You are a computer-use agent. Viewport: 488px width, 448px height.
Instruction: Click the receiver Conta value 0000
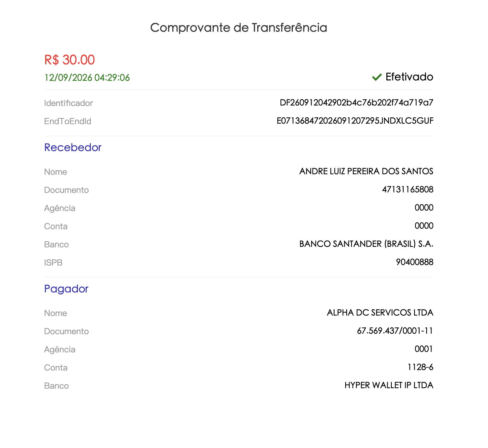(424, 226)
